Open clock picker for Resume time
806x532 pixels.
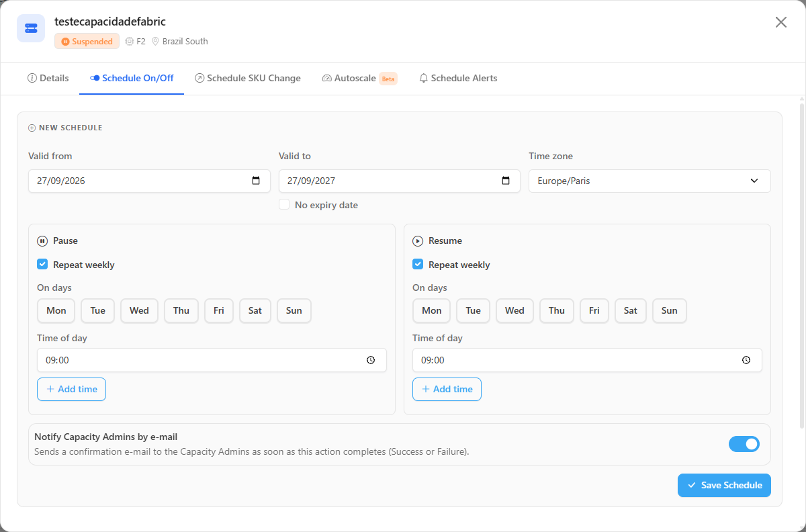pyautogui.click(x=746, y=360)
